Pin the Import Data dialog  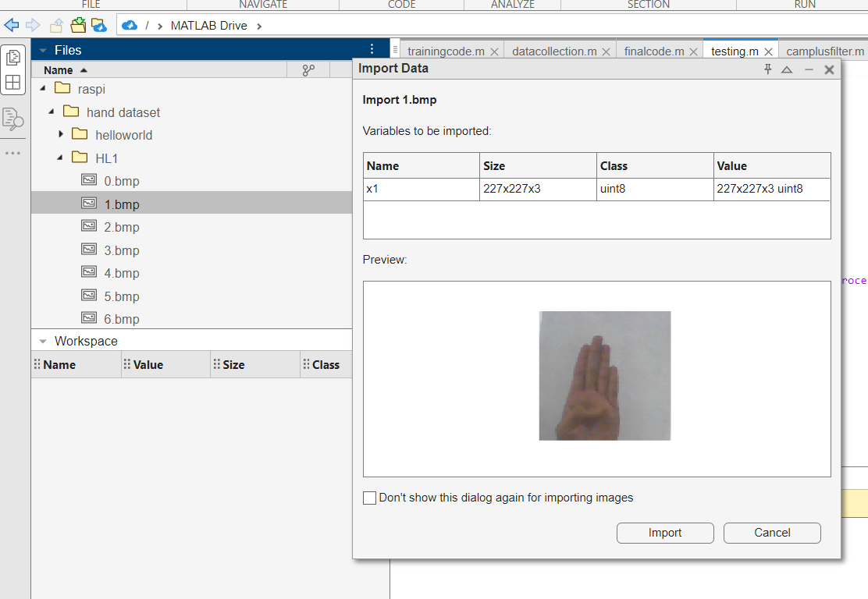767,69
